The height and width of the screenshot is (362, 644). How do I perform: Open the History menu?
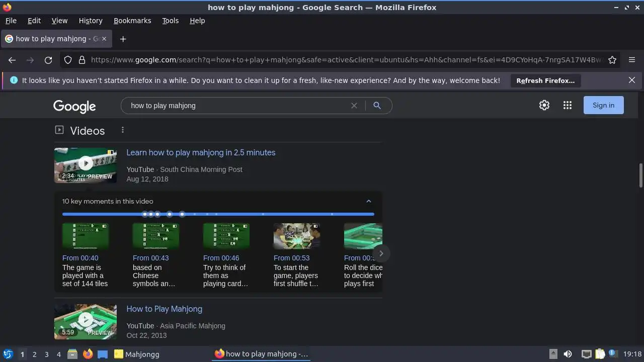point(91,21)
